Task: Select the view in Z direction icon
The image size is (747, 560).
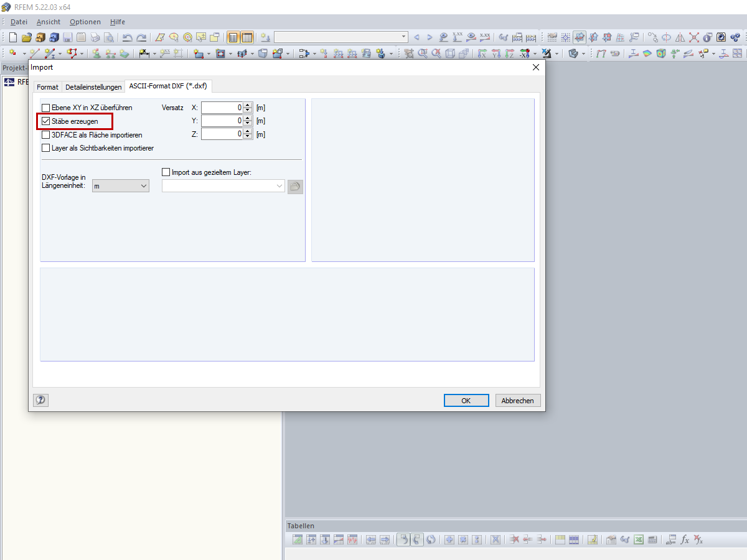Action: pos(509,54)
